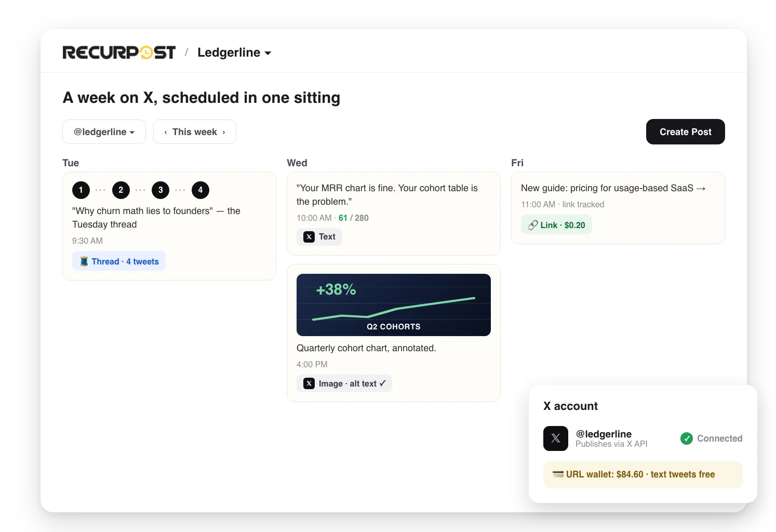This screenshot has width=776, height=532.
Task: Click the URL wallet: $84.60 banner
Action: pyautogui.click(x=643, y=474)
